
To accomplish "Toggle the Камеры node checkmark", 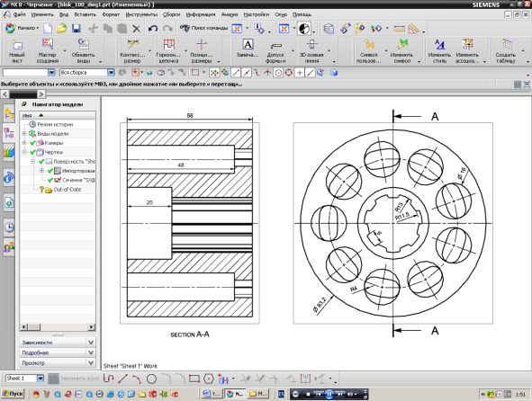I will pyautogui.click(x=32, y=143).
